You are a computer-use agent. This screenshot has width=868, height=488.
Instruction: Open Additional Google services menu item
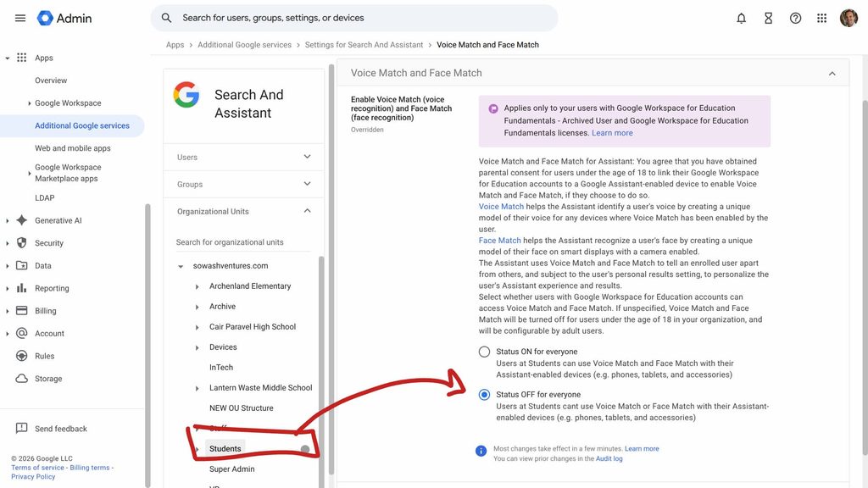click(82, 125)
